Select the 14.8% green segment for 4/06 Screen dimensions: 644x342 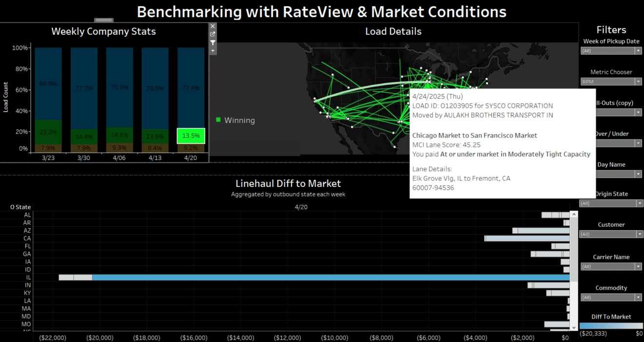click(119, 135)
